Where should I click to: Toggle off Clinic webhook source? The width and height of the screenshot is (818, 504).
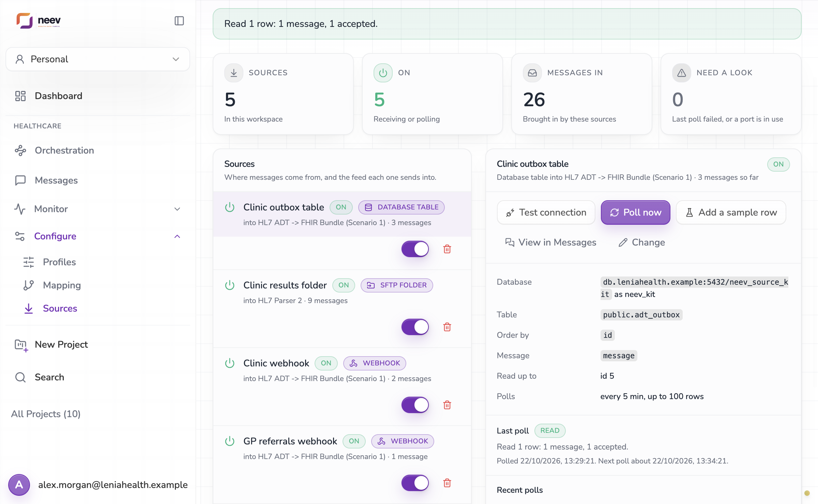point(415,405)
